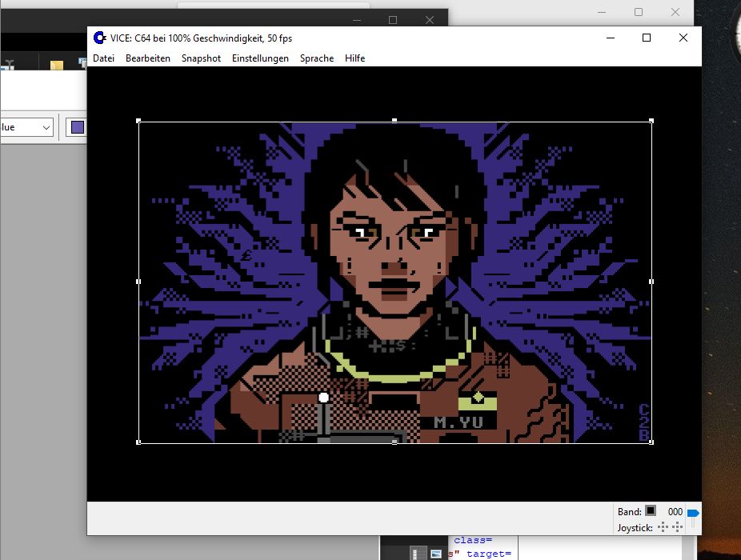Click the VICE Commodore logo icon
The height and width of the screenshot is (560, 741).
point(100,38)
